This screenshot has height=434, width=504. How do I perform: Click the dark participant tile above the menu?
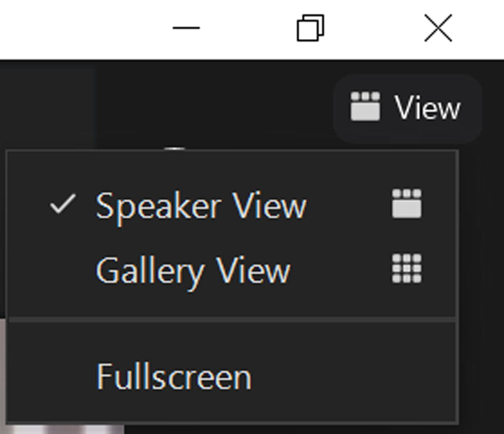click(47, 108)
